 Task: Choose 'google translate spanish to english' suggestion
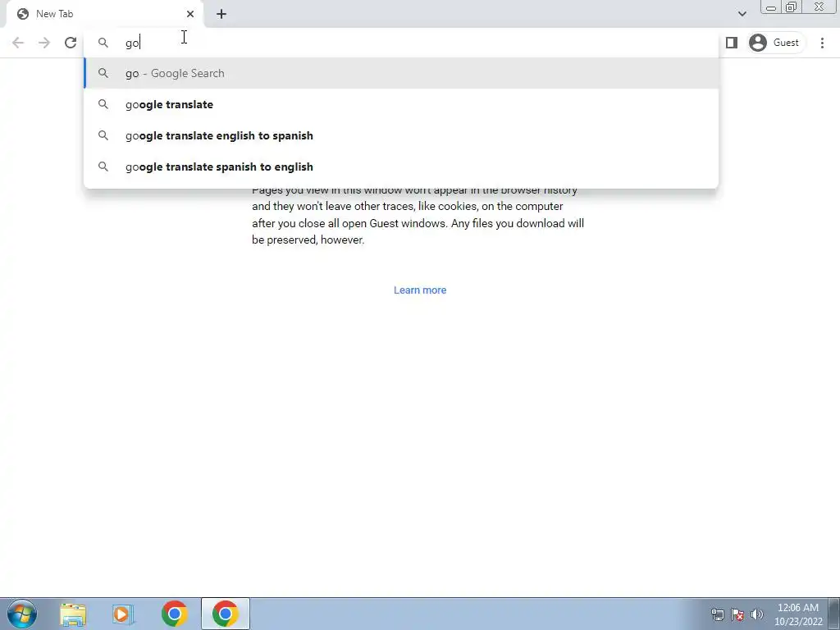[400, 167]
